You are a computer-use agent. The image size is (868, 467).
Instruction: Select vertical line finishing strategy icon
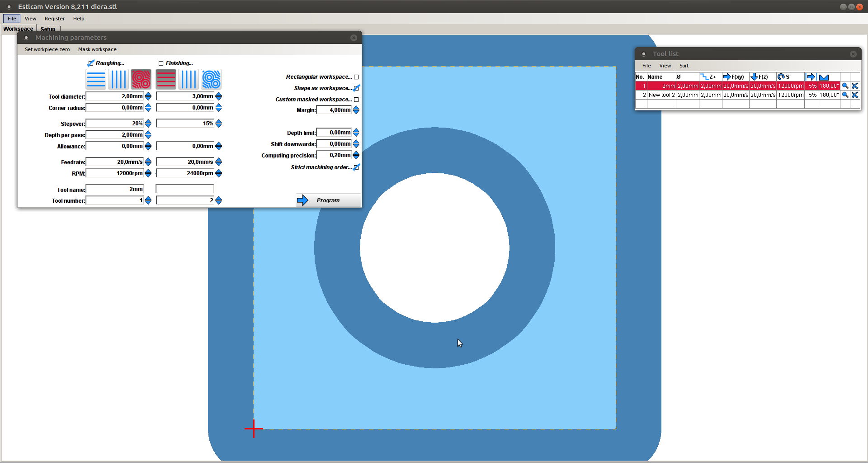pos(189,80)
